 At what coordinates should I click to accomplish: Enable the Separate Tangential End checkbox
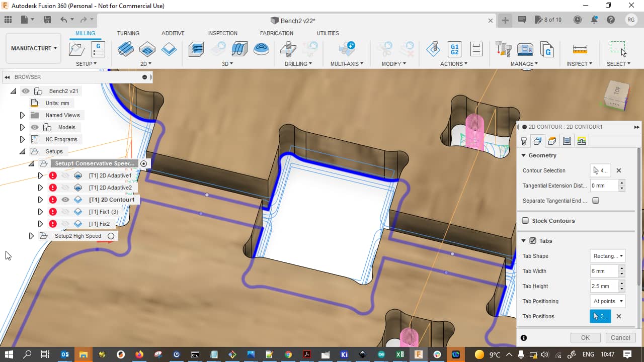[596, 201]
